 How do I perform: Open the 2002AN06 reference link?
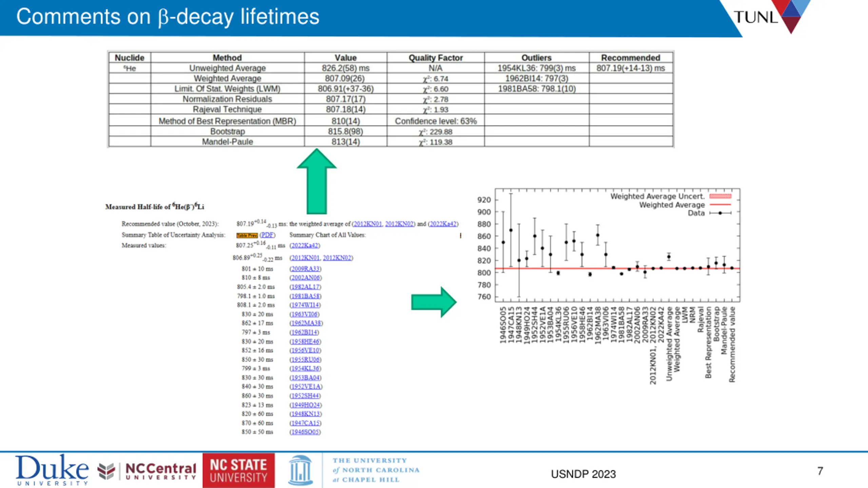(x=305, y=278)
